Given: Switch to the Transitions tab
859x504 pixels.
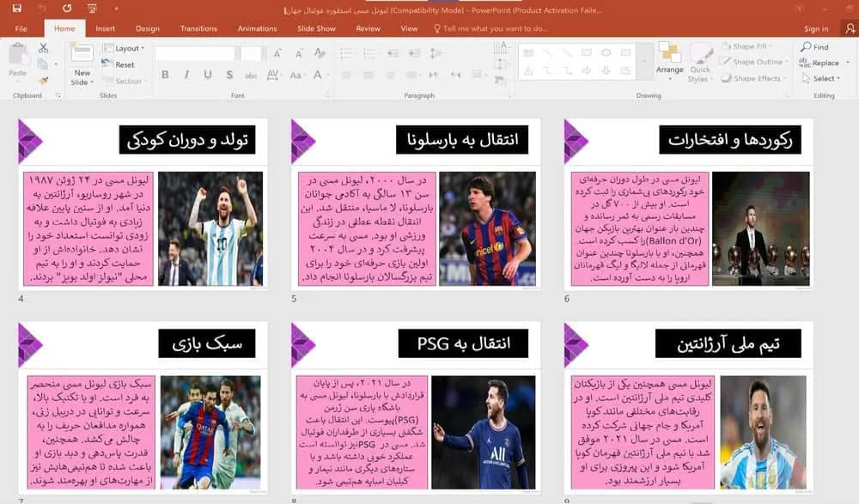Looking at the screenshot, I should pyautogui.click(x=198, y=28).
